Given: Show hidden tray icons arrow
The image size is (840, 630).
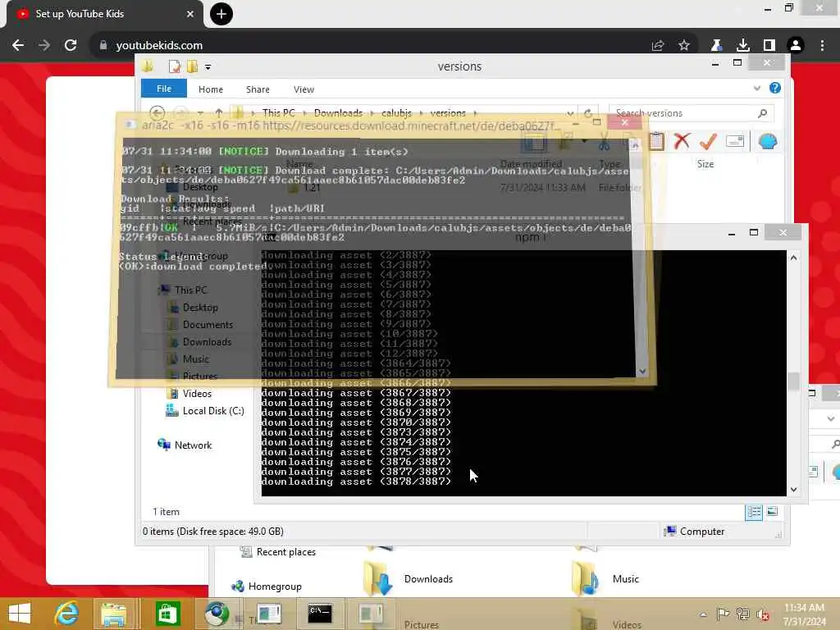Looking at the screenshot, I should coord(703,614).
